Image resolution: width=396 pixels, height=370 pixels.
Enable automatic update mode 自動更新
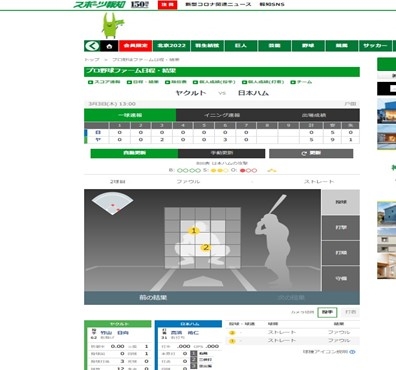[134, 153]
